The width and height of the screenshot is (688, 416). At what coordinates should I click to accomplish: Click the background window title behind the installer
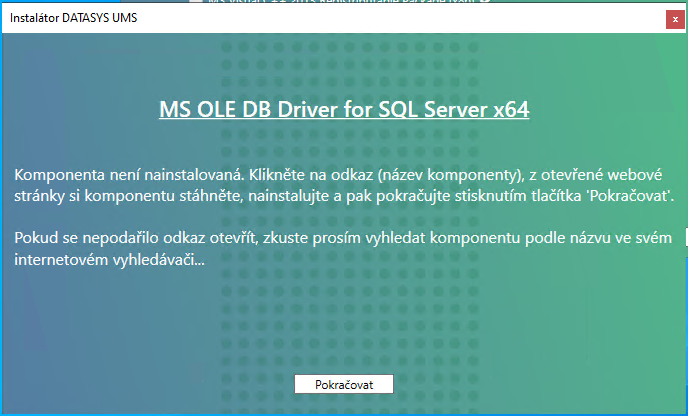[400, 3]
